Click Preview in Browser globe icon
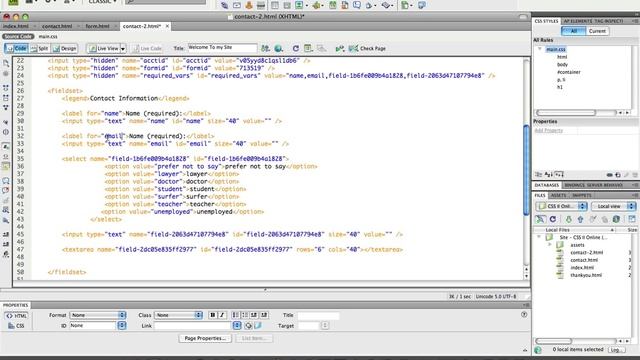 tap(278, 48)
